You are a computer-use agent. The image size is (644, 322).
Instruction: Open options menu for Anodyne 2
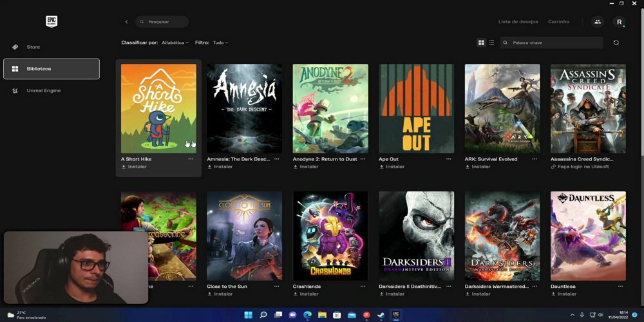click(x=363, y=159)
